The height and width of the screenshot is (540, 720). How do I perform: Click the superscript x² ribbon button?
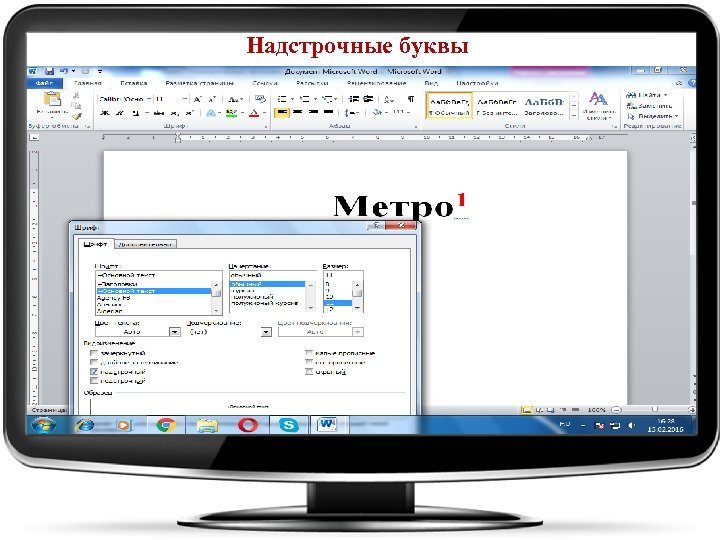[x=189, y=113]
